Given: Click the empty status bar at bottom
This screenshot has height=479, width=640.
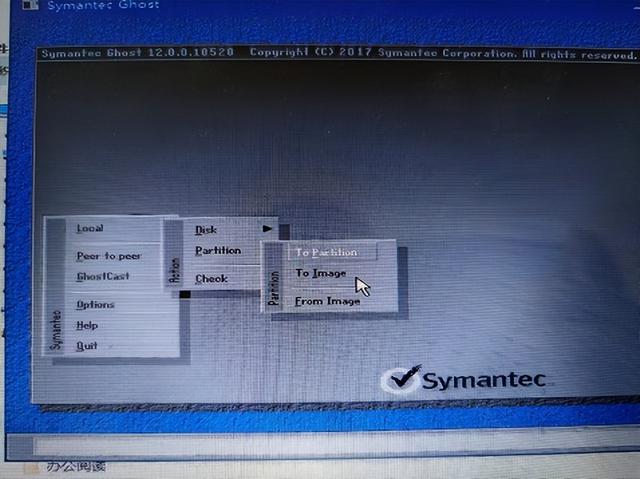Looking at the screenshot, I should click(322, 446).
